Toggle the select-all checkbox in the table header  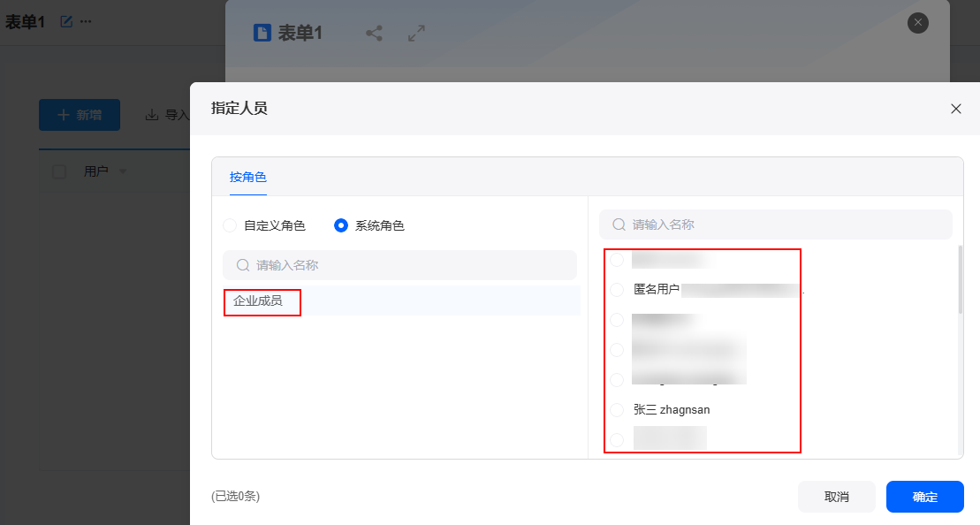point(59,171)
